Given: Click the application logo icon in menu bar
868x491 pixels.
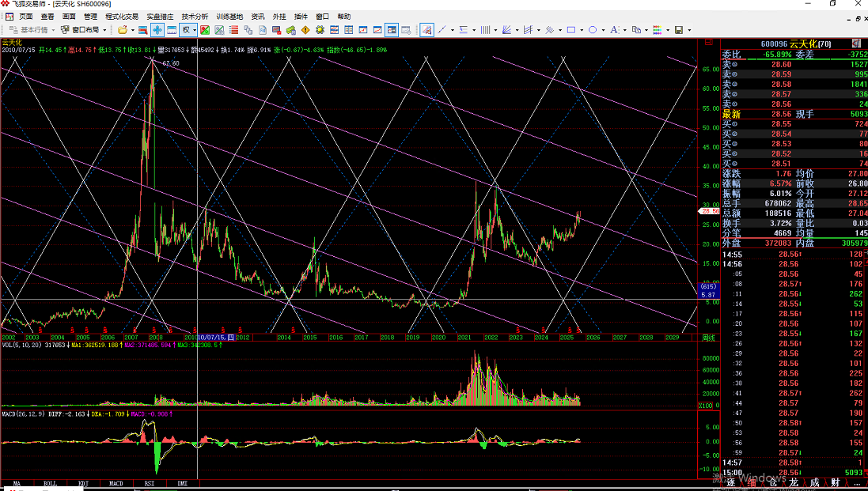Looking at the screenshot, I should coord(9,17).
